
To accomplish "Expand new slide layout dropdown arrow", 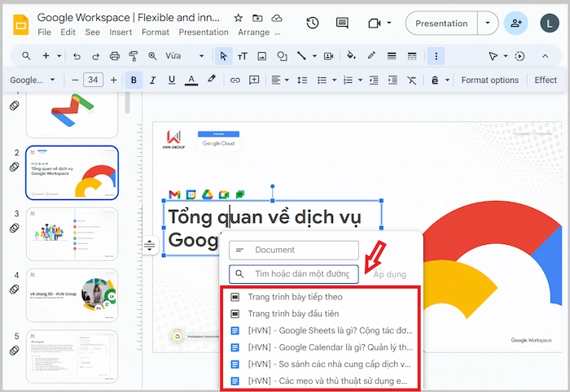I will click(x=59, y=56).
